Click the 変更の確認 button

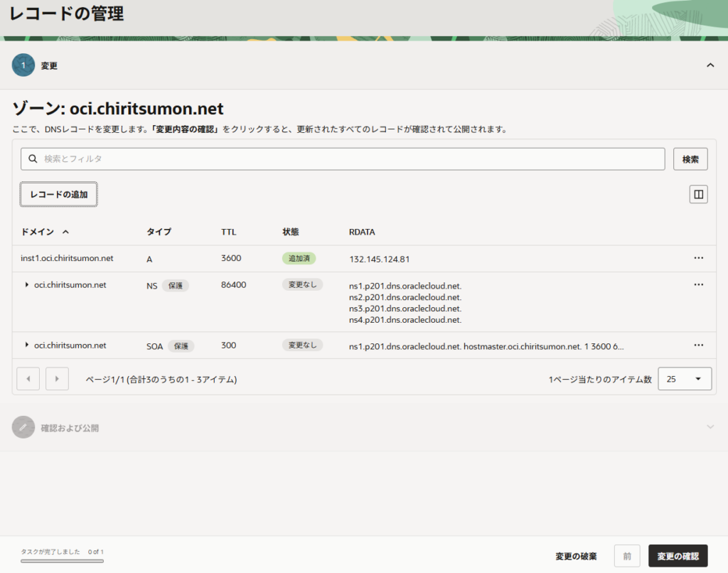pos(678,556)
